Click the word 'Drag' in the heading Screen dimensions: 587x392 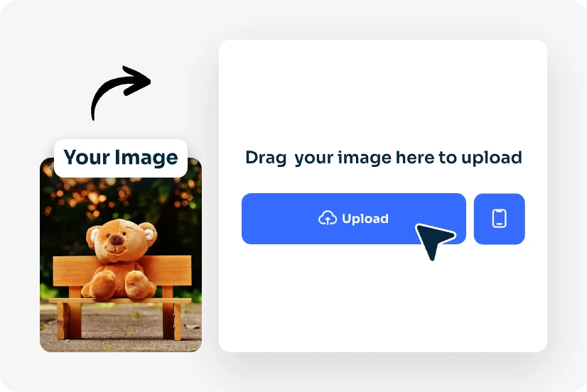click(x=266, y=158)
